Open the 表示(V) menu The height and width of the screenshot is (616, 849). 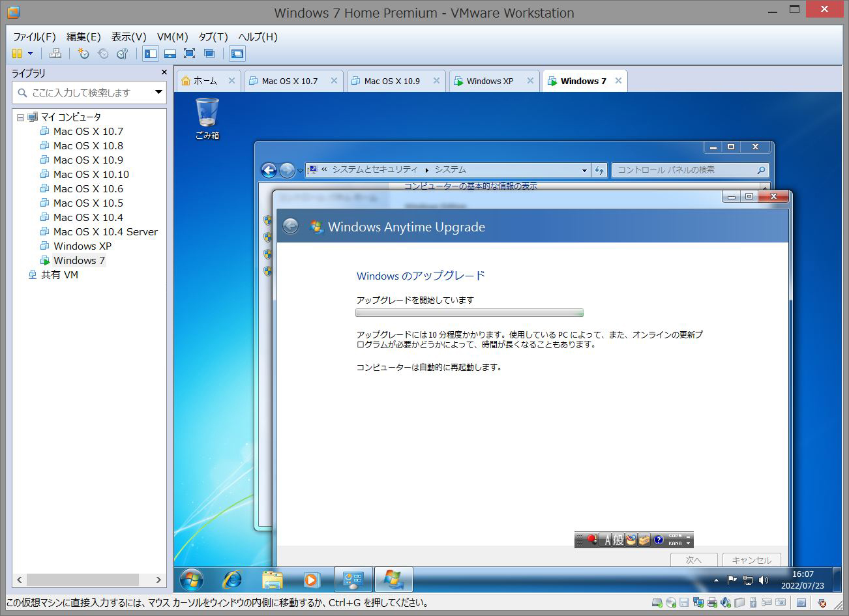tap(128, 37)
